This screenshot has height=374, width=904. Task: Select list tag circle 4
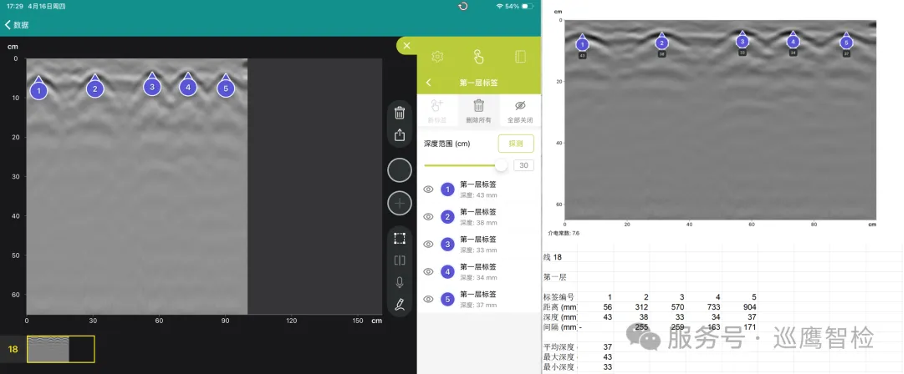coord(447,272)
